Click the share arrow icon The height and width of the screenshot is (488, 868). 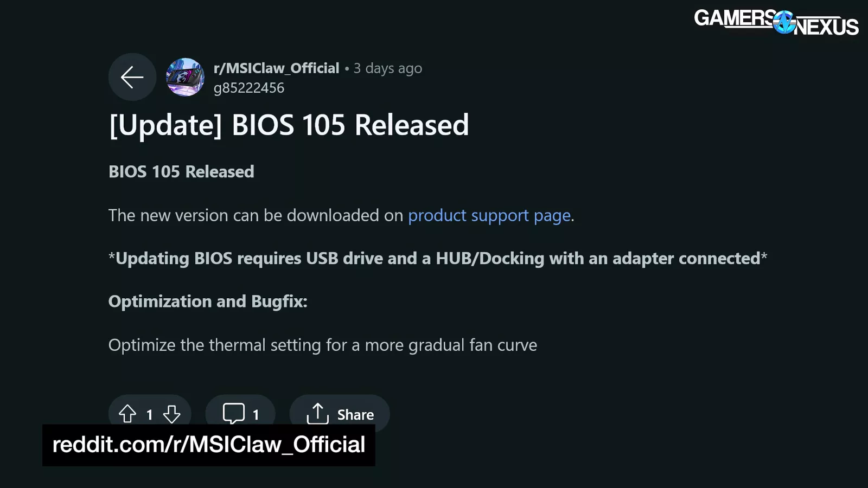317,414
